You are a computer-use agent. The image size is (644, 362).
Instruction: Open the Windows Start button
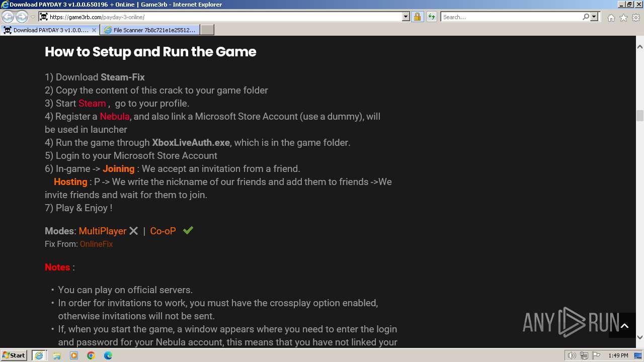(14, 355)
